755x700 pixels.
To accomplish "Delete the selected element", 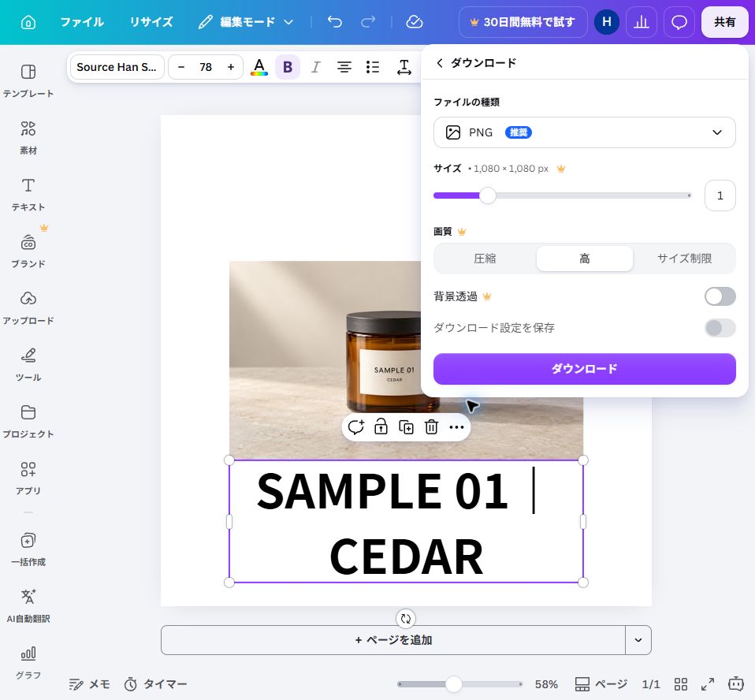I will [x=431, y=426].
